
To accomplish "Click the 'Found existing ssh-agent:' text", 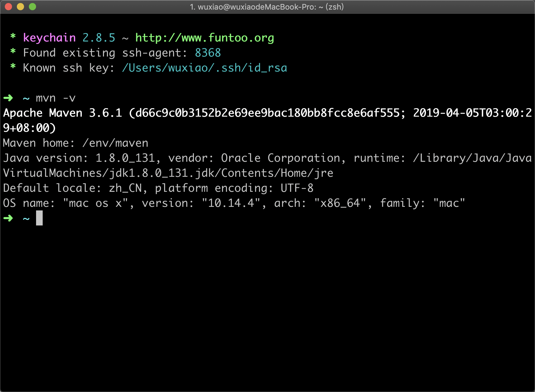I will (105, 53).
